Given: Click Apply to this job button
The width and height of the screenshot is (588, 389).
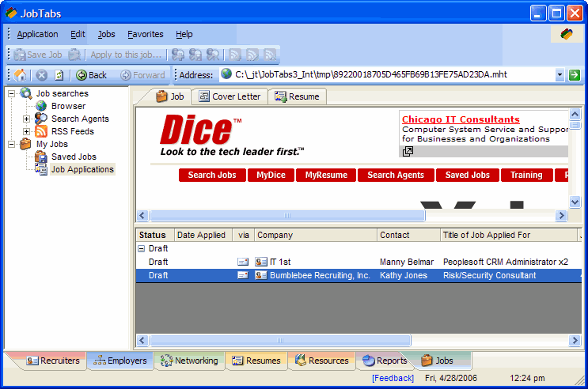Looking at the screenshot, I should [x=126, y=55].
